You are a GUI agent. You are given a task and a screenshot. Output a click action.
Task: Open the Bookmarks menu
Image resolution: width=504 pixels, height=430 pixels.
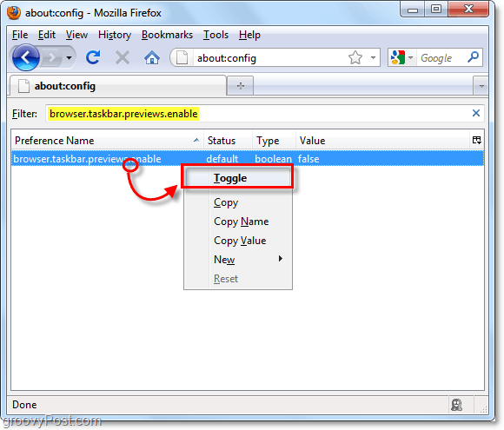[x=167, y=35]
